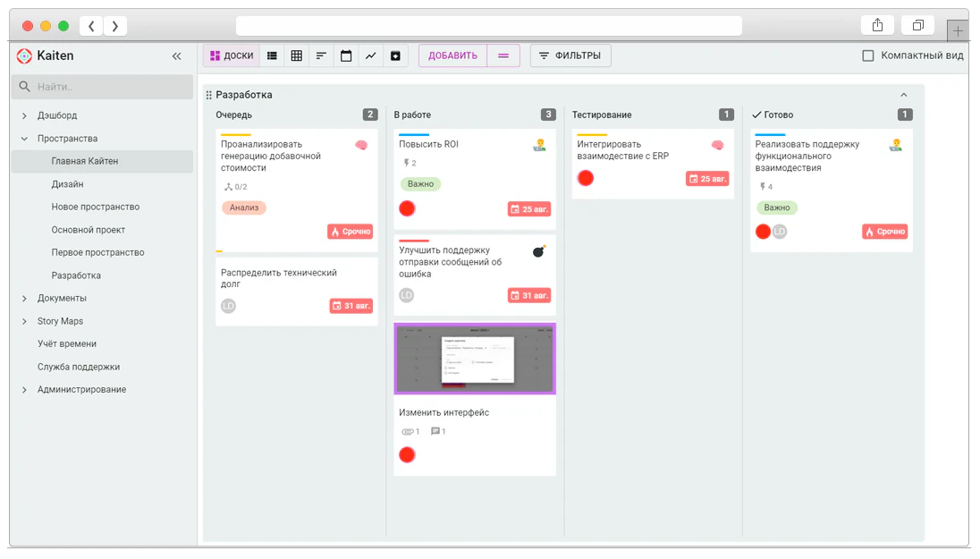Go back in browser
Screen dimensions: 980x559
[91, 26]
